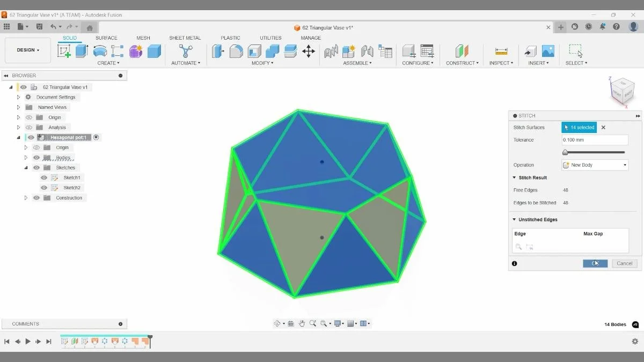Image resolution: width=644 pixels, height=362 pixels.
Task: Click the 14 selected surfaces button
Action: click(x=579, y=128)
